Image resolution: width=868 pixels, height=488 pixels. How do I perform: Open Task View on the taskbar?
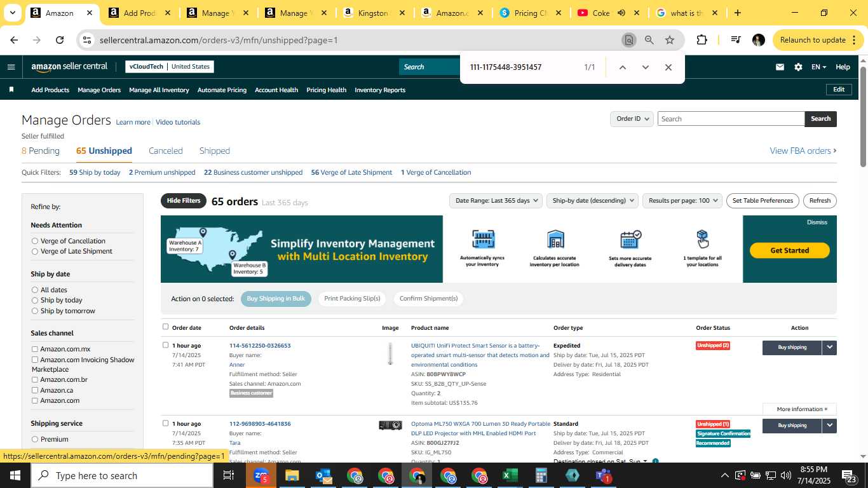coord(229,475)
